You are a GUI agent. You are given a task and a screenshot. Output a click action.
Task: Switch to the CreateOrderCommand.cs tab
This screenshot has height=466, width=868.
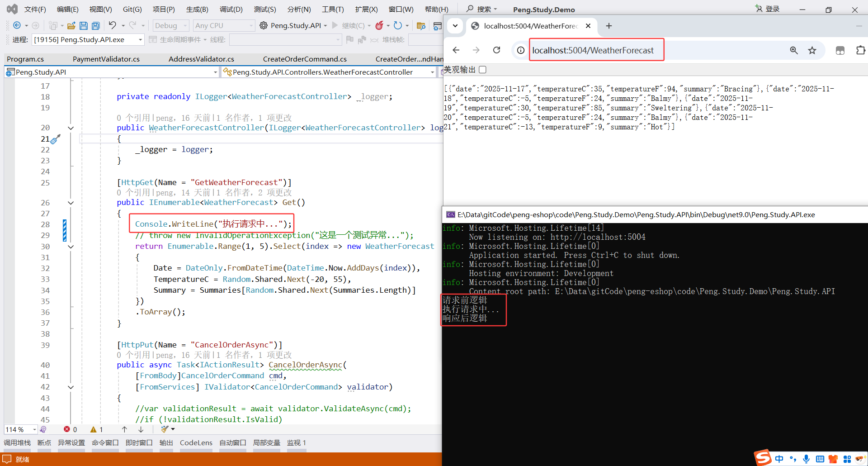tap(305, 59)
